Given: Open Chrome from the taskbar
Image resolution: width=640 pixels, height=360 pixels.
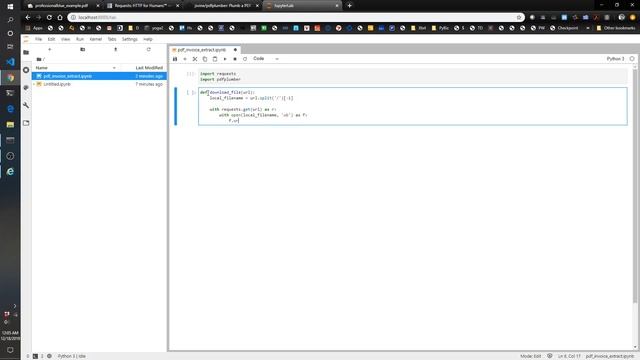Looking at the screenshot, I should point(10,78).
